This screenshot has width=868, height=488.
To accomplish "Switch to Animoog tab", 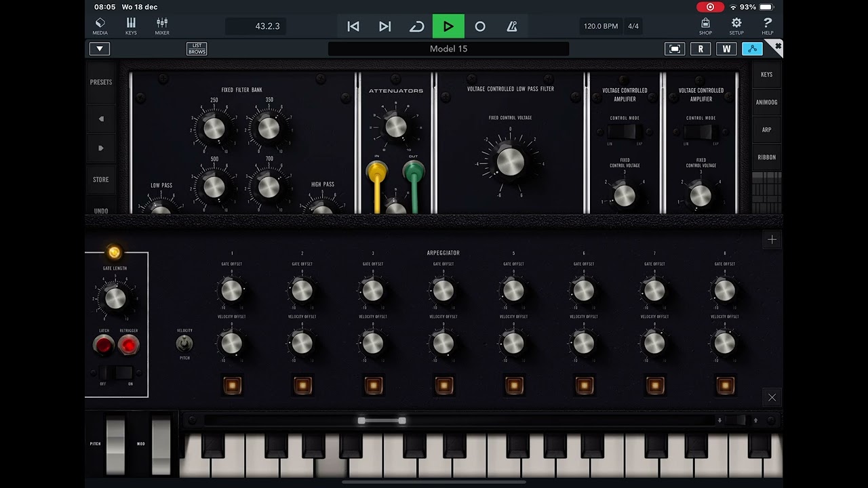I will click(766, 102).
